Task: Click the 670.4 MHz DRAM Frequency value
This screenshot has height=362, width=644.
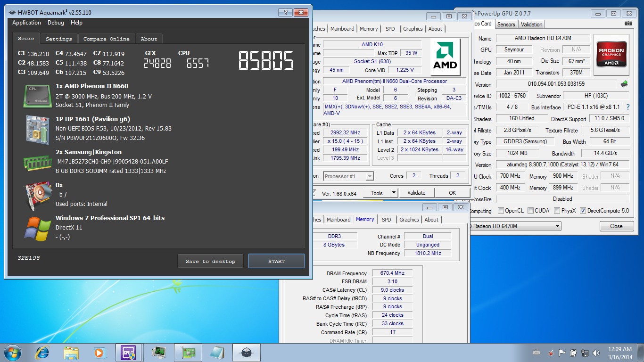Action: [x=392, y=273]
